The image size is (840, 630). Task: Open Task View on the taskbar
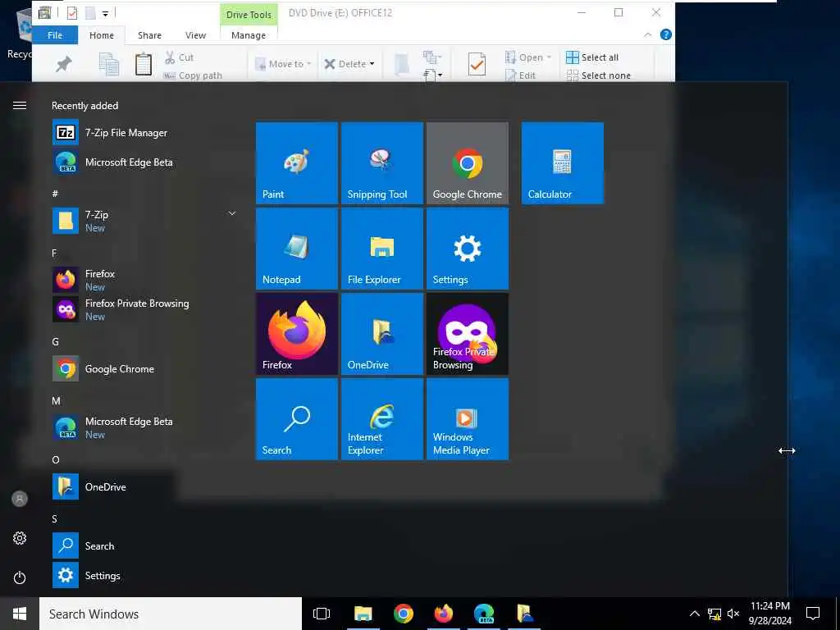click(x=322, y=614)
